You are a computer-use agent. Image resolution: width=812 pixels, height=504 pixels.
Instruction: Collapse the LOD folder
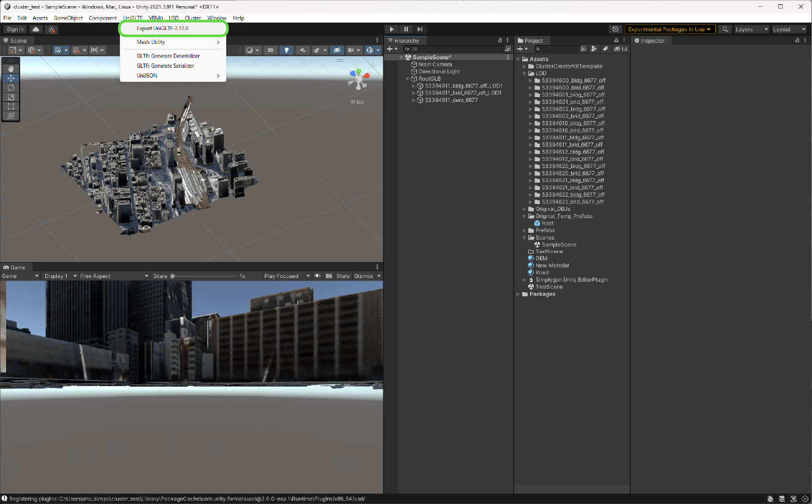point(525,73)
